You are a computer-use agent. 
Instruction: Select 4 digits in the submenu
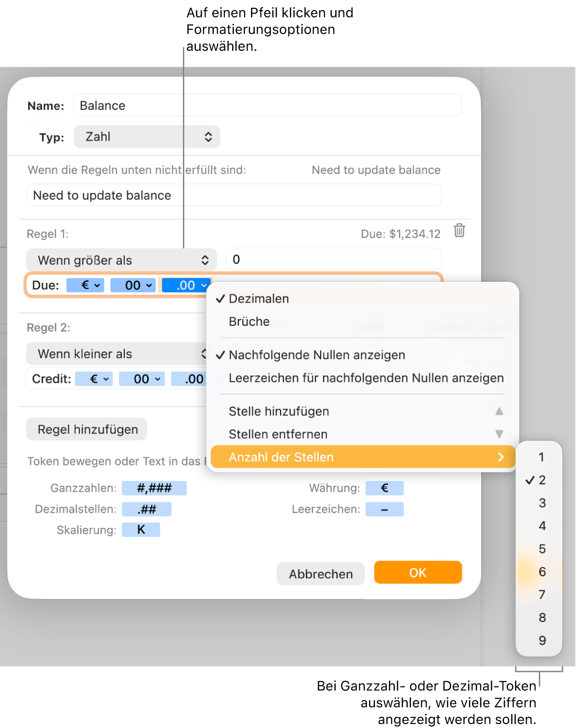pos(539,525)
